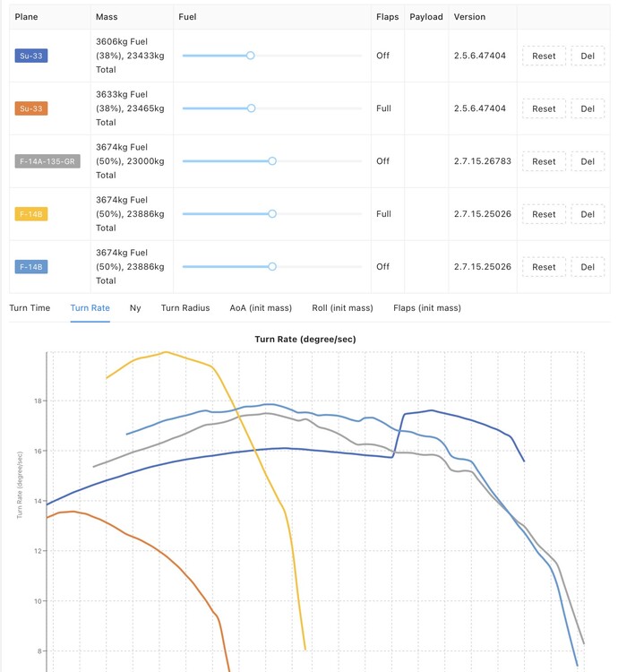Delete the orange Su-33 row
Screen dimensions: 618x672
[x=588, y=108]
